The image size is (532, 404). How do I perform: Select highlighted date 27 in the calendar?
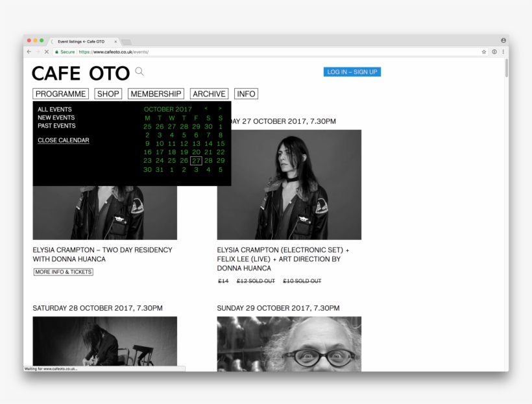pos(196,161)
